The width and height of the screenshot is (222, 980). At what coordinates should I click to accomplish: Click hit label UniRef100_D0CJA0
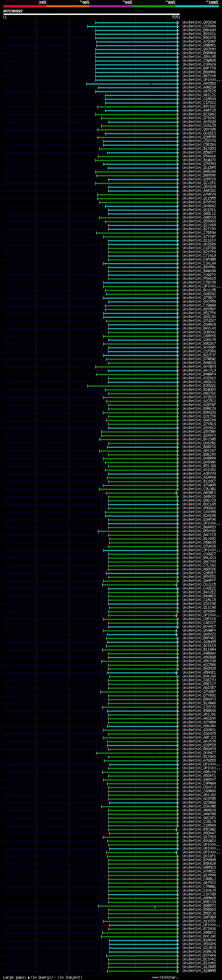[199, 936]
